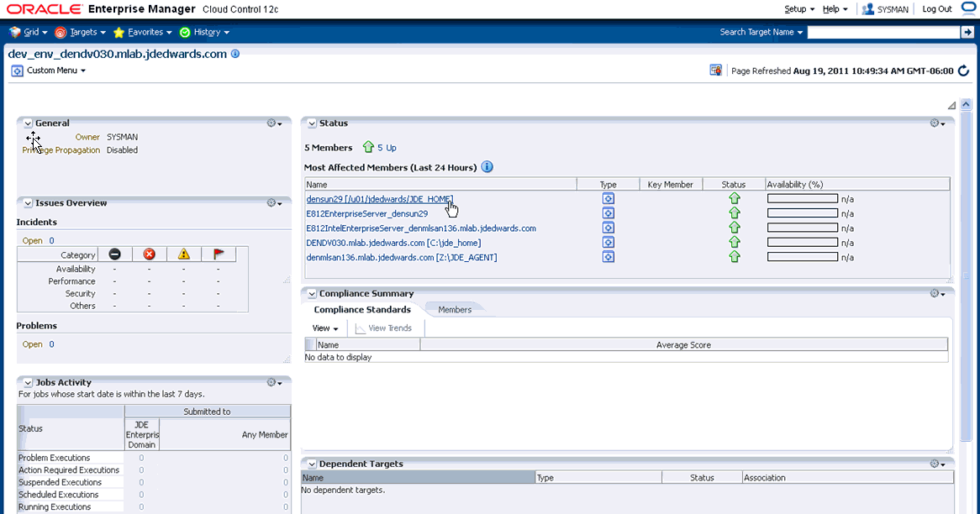
Task: Open the History menu
Action: pyautogui.click(x=203, y=32)
